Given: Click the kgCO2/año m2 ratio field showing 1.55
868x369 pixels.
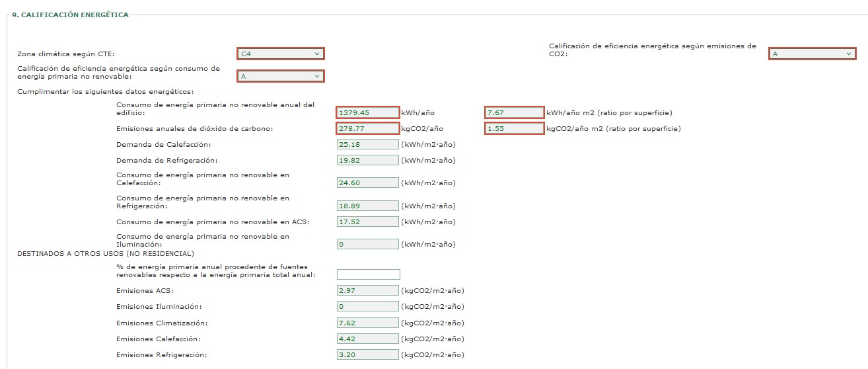Looking at the screenshot, I should pyautogui.click(x=514, y=128).
